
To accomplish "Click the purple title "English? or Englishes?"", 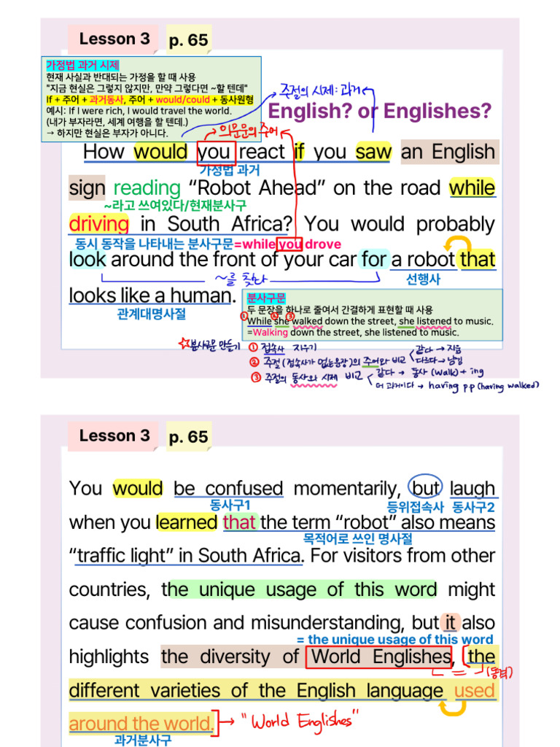I will point(379,111).
